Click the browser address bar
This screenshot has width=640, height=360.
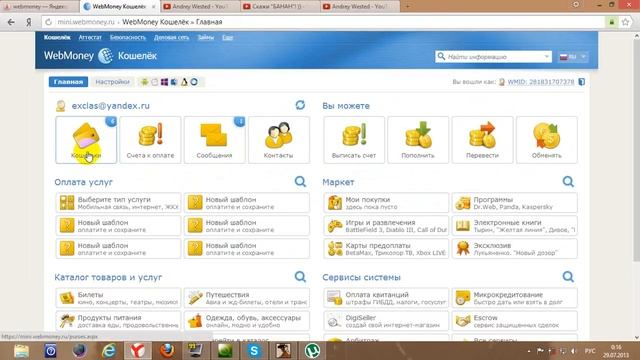point(327,22)
